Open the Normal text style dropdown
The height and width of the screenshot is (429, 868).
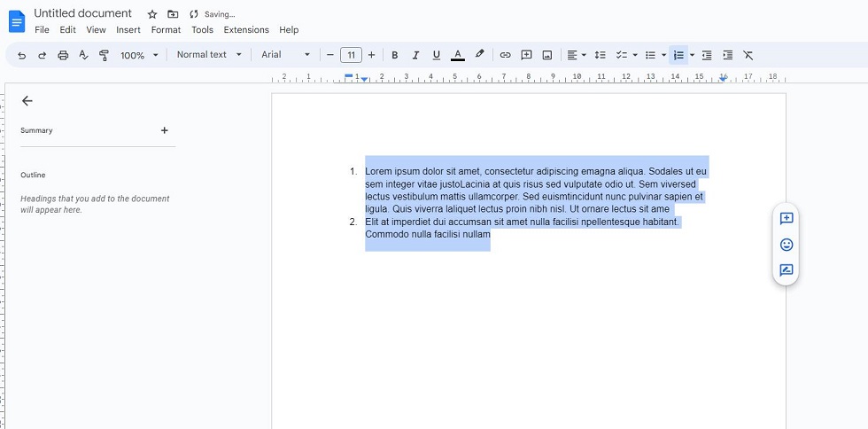coord(209,54)
